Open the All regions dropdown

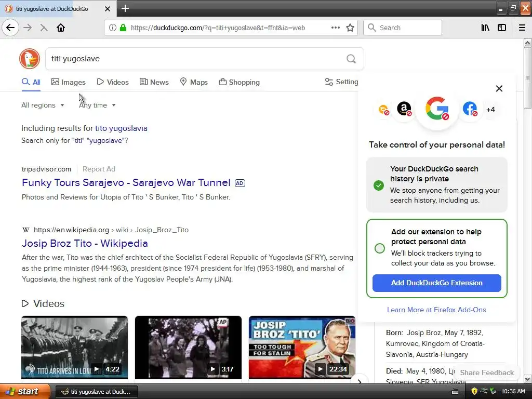tap(43, 105)
